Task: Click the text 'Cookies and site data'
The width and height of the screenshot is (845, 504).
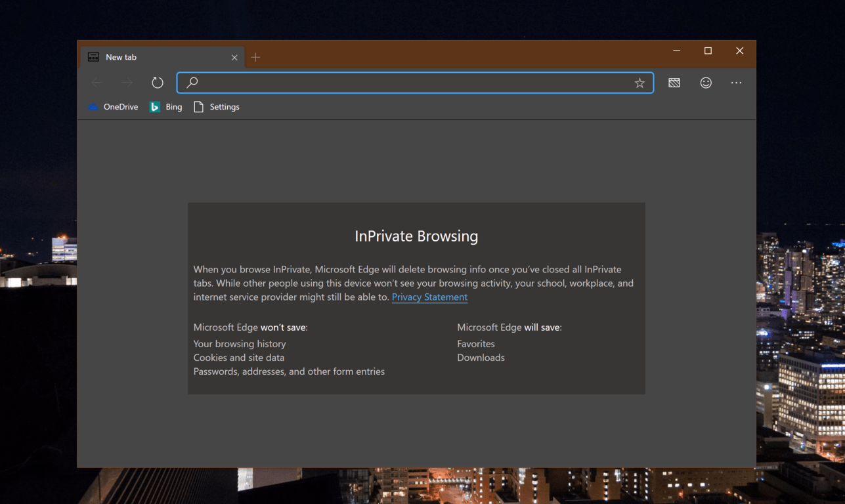Action: [x=239, y=358]
